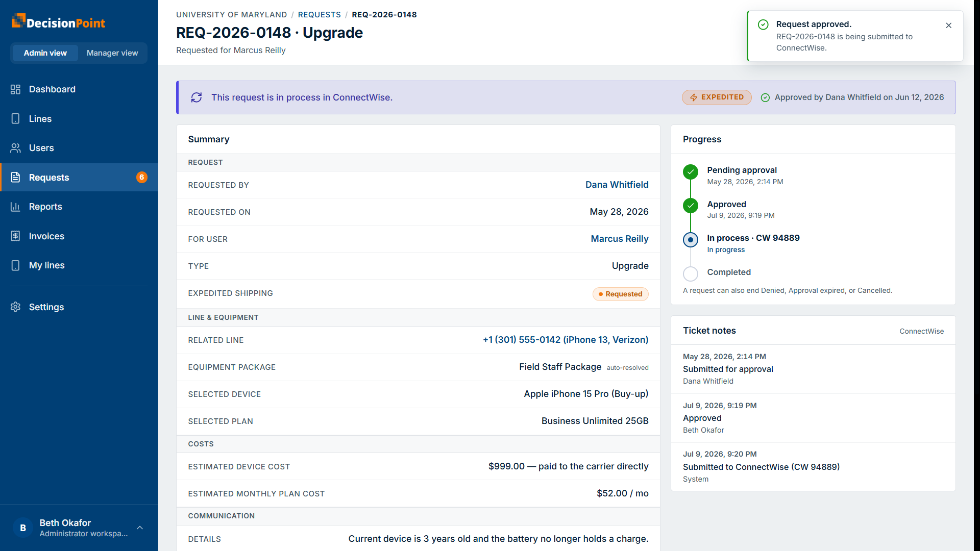This screenshot has height=551, width=980.
Task: Open related line +1 (301) 555-0142 link
Action: click(566, 340)
